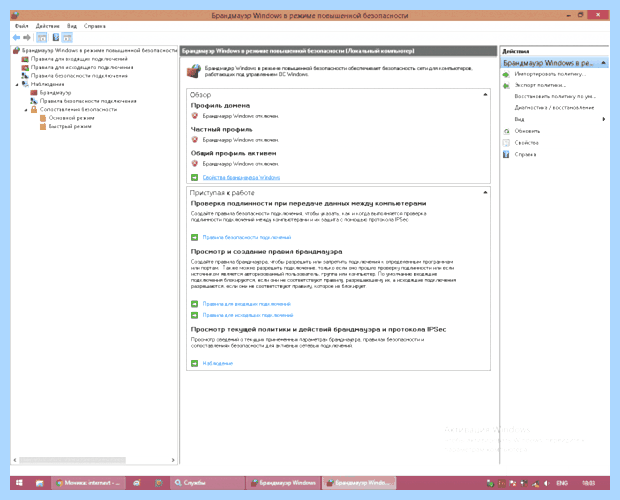Open the Справка menu in menu bar
620x500 pixels.
(95, 26)
